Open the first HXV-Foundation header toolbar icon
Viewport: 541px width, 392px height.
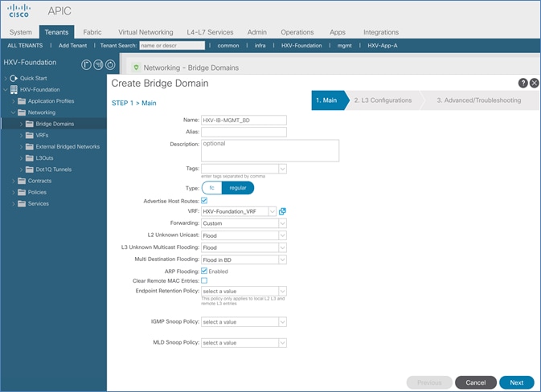pos(86,64)
